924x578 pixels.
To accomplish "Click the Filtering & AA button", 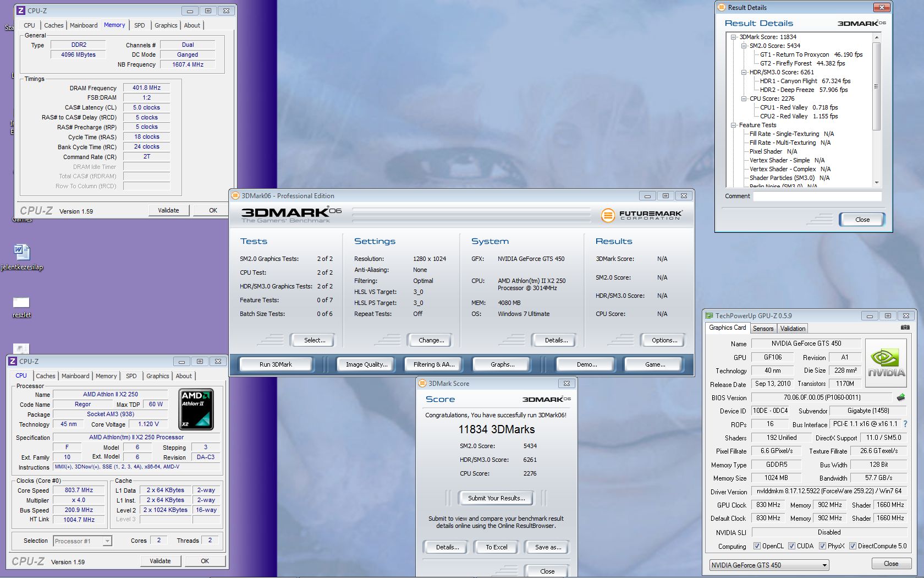I will click(x=434, y=364).
